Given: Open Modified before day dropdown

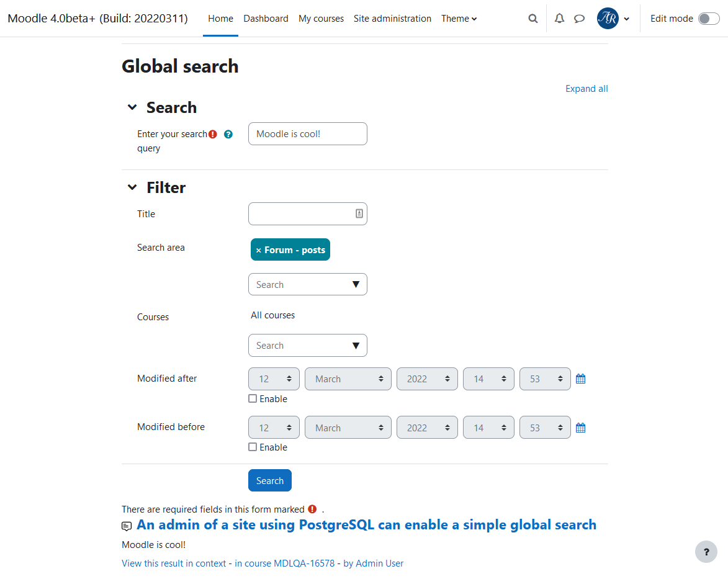Looking at the screenshot, I should point(274,428).
